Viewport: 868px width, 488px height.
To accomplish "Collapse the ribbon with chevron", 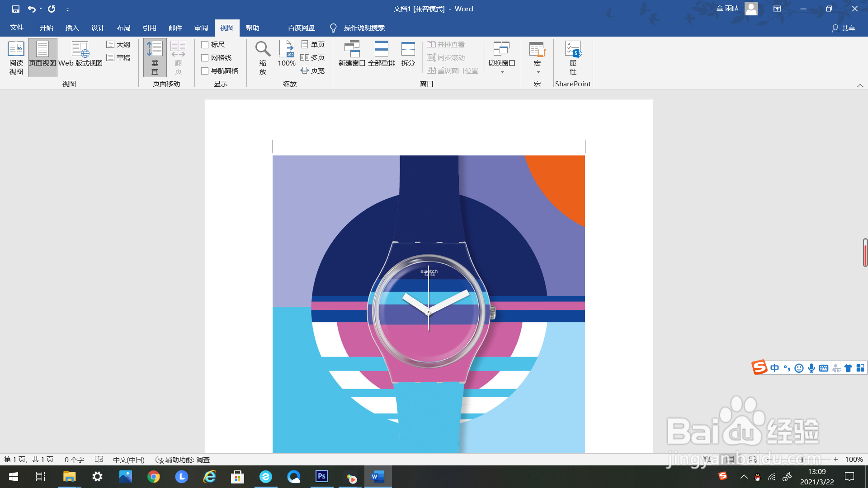I will coord(860,85).
